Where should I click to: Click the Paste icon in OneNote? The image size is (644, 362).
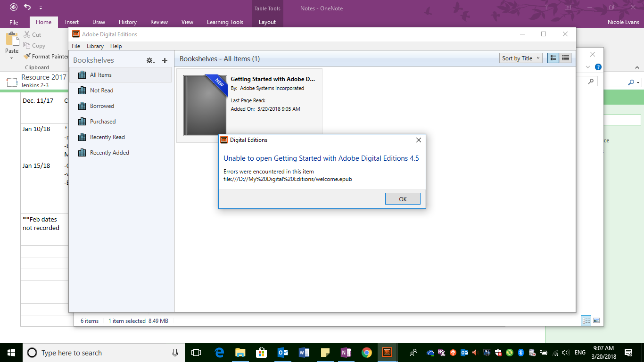pyautogui.click(x=12, y=39)
